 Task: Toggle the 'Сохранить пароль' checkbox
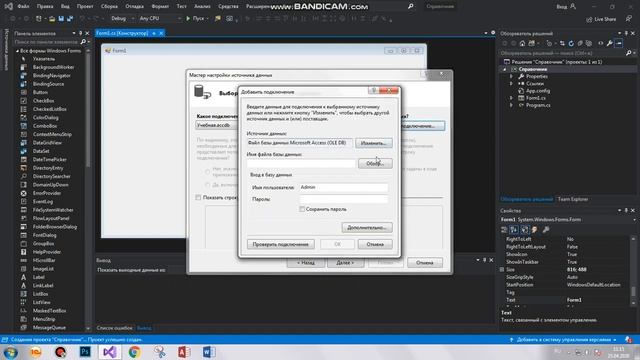coord(302,209)
